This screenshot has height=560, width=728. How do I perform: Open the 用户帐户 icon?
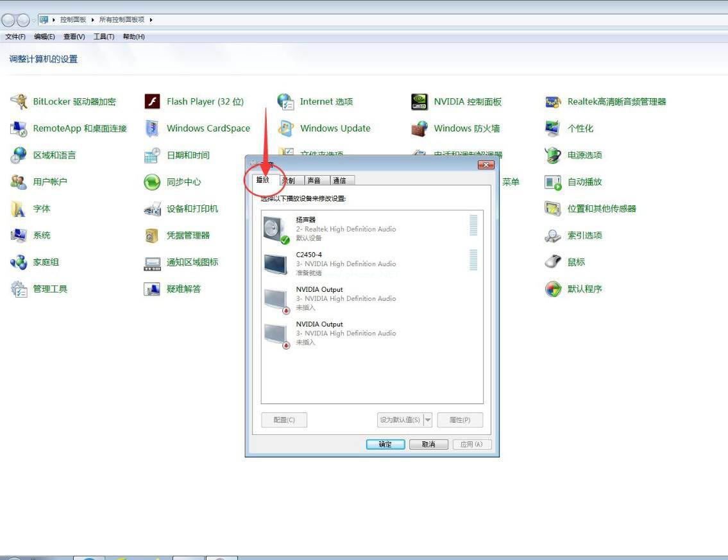tap(19, 182)
